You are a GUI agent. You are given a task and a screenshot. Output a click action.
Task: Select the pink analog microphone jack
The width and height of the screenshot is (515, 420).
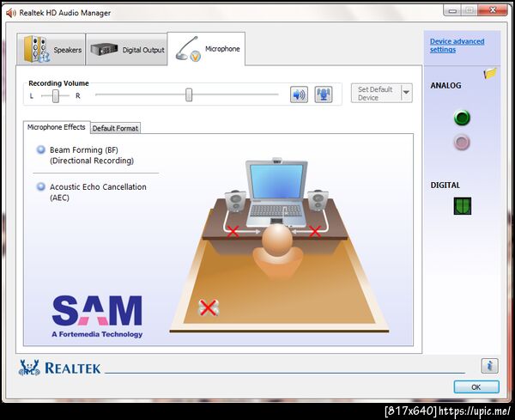[x=462, y=143]
